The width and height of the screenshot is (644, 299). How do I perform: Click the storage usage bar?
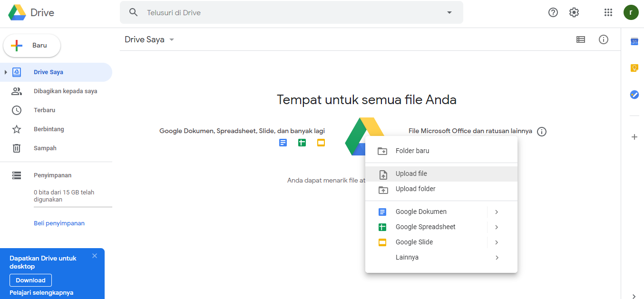point(73,207)
